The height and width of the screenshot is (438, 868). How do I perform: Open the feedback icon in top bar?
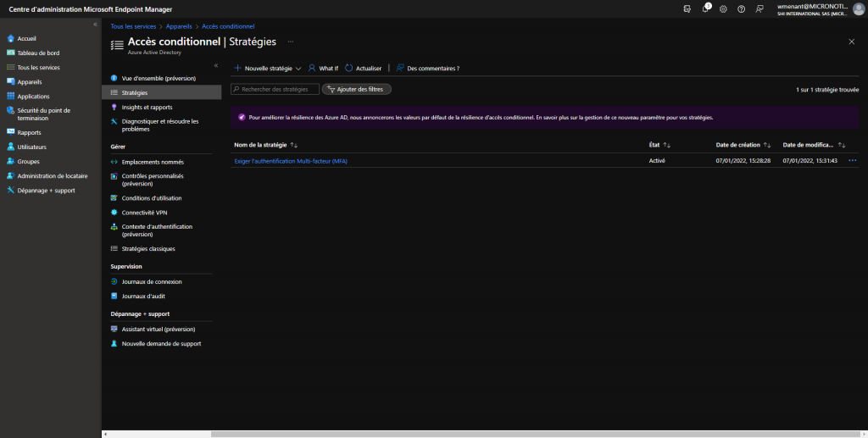point(759,8)
